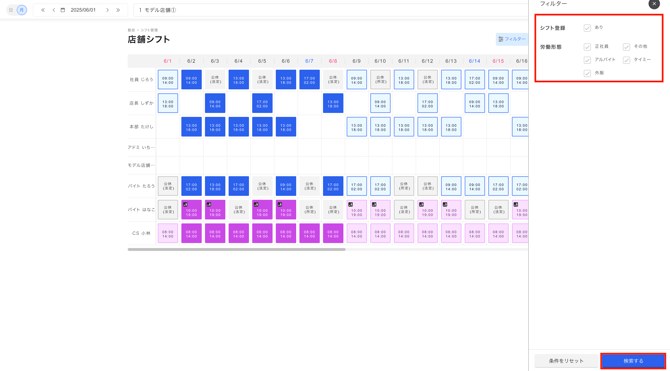The width and height of the screenshot is (670, 371).
Task: Open 社員 じろう's 6/2 shift cell
Action: (x=191, y=80)
